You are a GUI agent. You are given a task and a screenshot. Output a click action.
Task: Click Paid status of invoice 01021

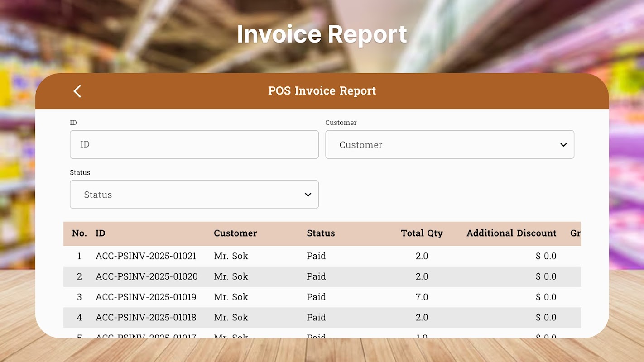[316, 256]
